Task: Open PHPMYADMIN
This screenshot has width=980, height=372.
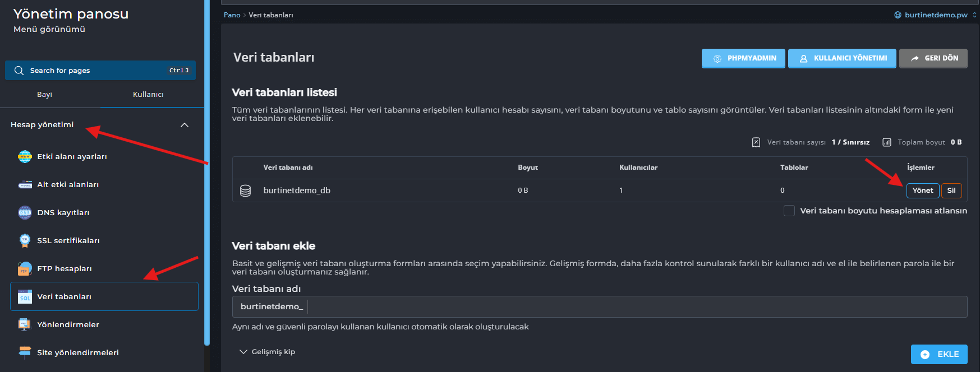Action: click(x=743, y=58)
